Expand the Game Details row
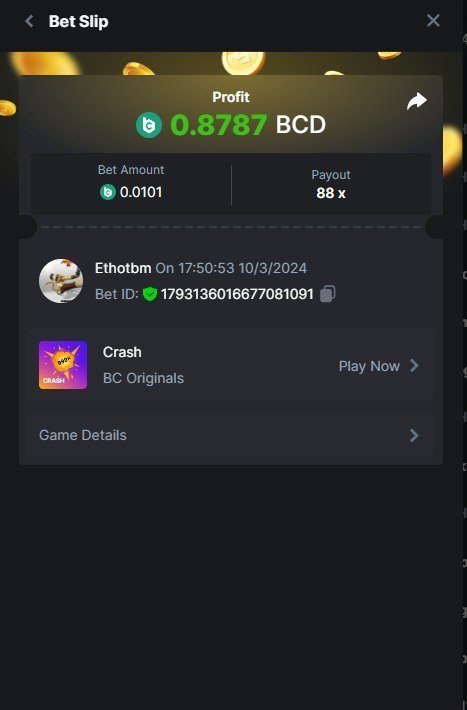 click(231, 435)
